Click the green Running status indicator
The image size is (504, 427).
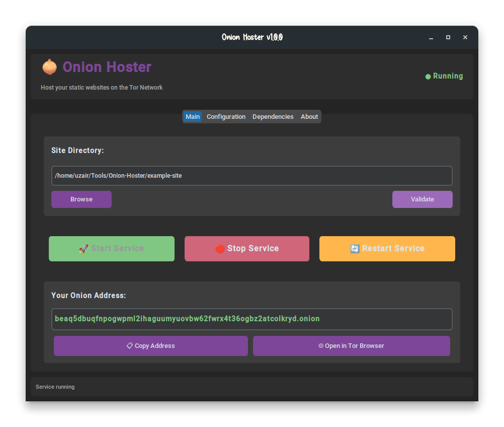pyautogui.click(x=444, y=76)
